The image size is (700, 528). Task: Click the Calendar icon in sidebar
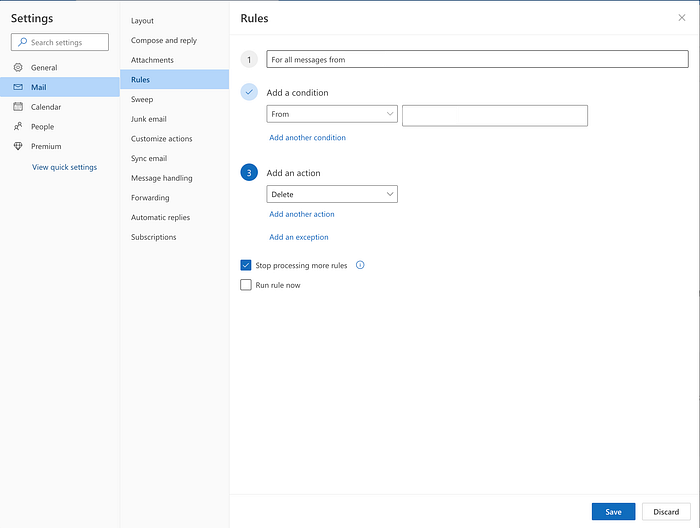click(x=18, y=107)
